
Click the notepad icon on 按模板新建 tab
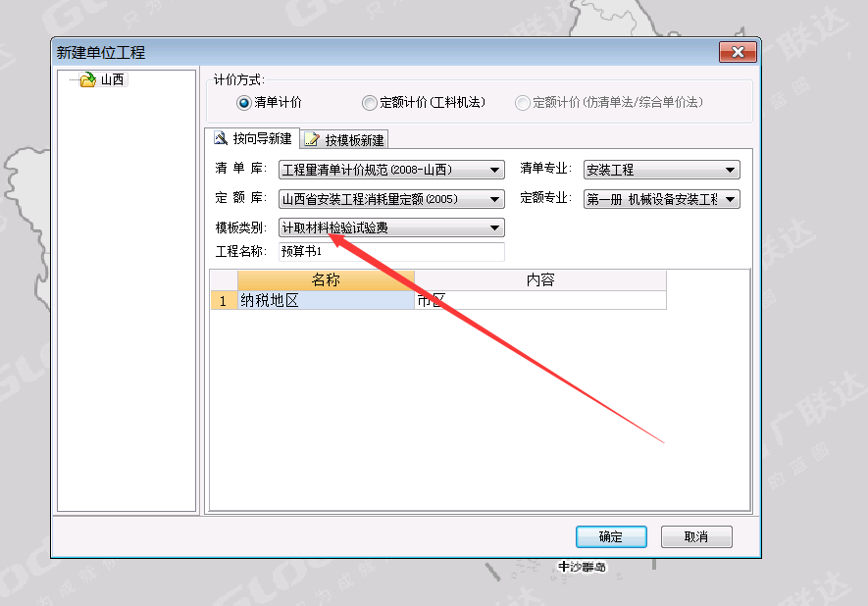312,140
